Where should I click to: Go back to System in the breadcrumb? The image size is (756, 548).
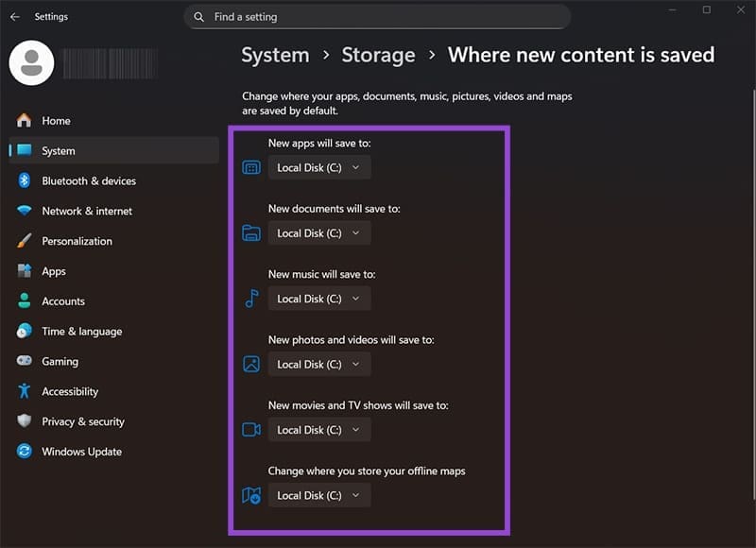[x=275, y=56]
